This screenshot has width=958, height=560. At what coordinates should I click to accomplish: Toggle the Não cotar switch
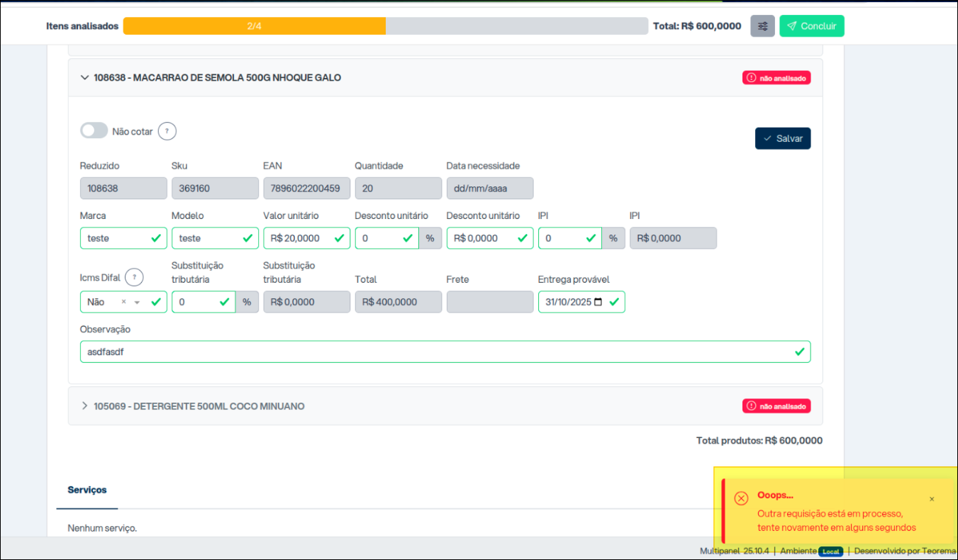pos(94,131)
